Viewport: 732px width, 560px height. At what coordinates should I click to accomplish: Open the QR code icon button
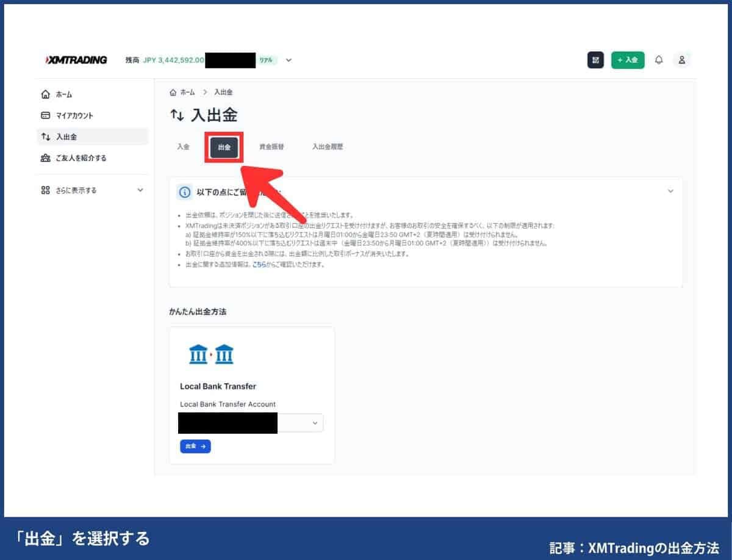click(595, 60)
